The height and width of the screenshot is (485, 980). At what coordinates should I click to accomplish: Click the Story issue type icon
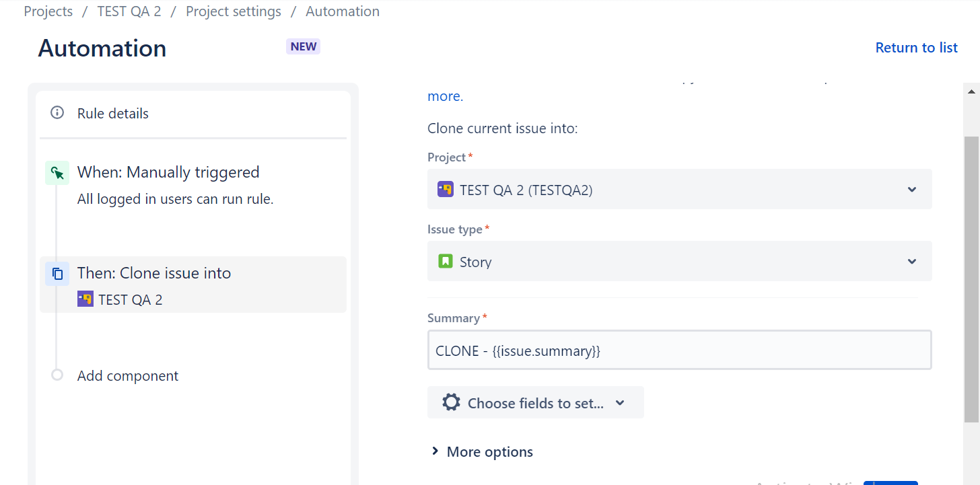[x=445, y=261]
